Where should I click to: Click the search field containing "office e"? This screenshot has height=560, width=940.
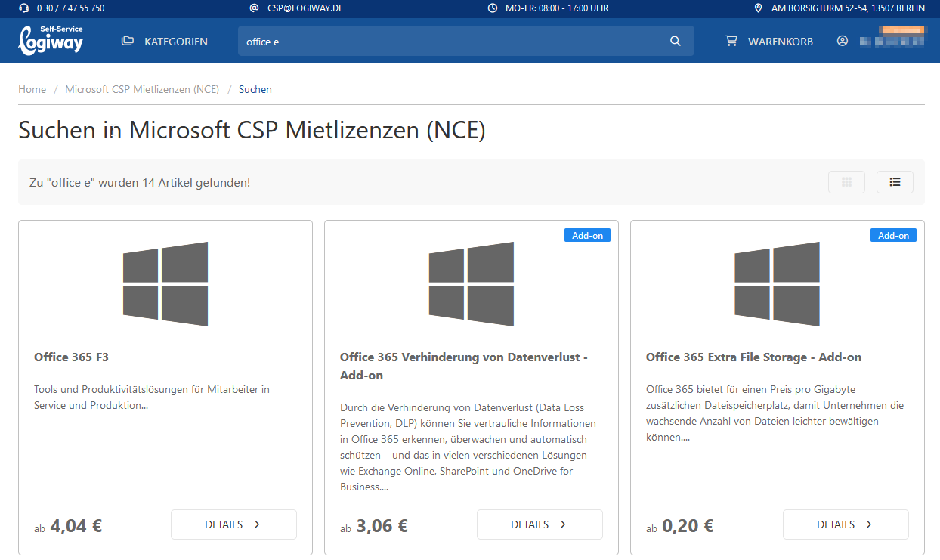click(453, 42)
